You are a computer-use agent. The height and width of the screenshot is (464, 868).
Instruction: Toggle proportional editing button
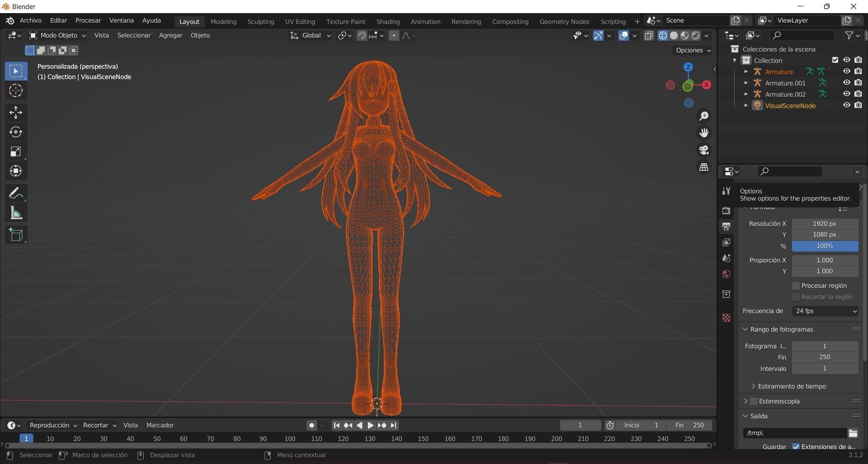(x=394, y=35)
